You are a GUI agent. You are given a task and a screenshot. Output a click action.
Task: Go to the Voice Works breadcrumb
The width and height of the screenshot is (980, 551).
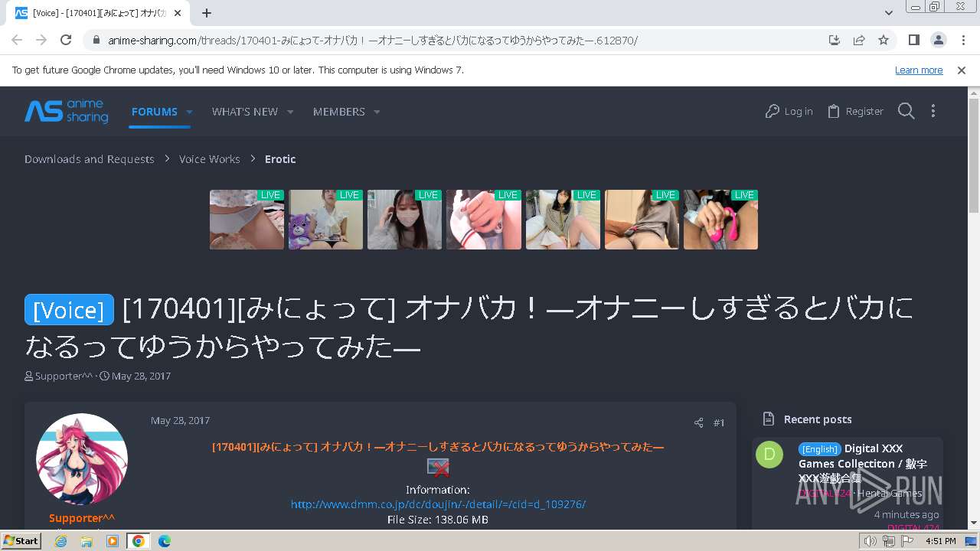tap(210, 159)
